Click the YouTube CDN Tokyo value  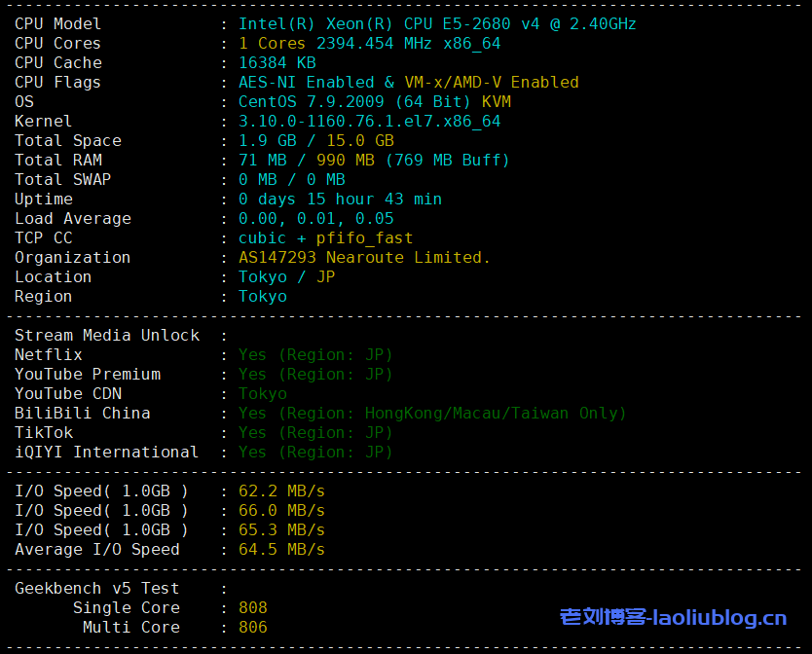[263, 393]
